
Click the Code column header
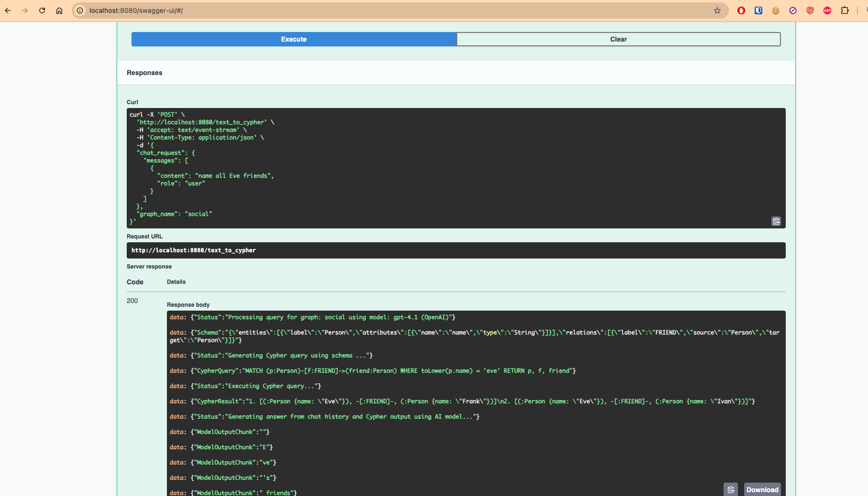pos(135,282)
